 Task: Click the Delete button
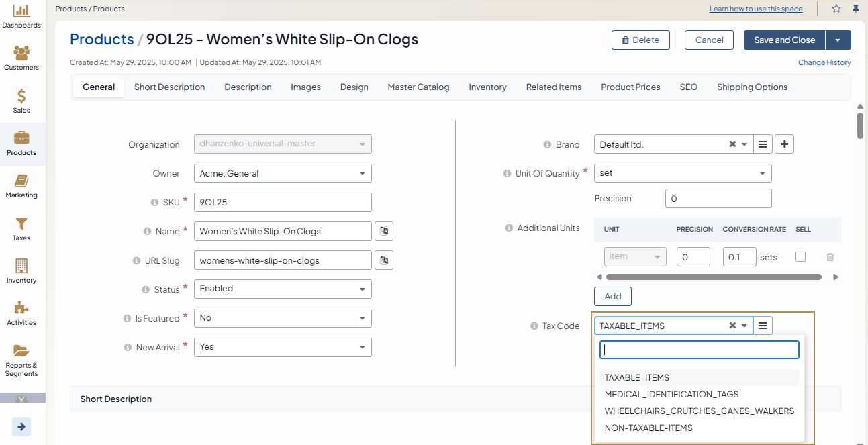(x=640, y=40)
